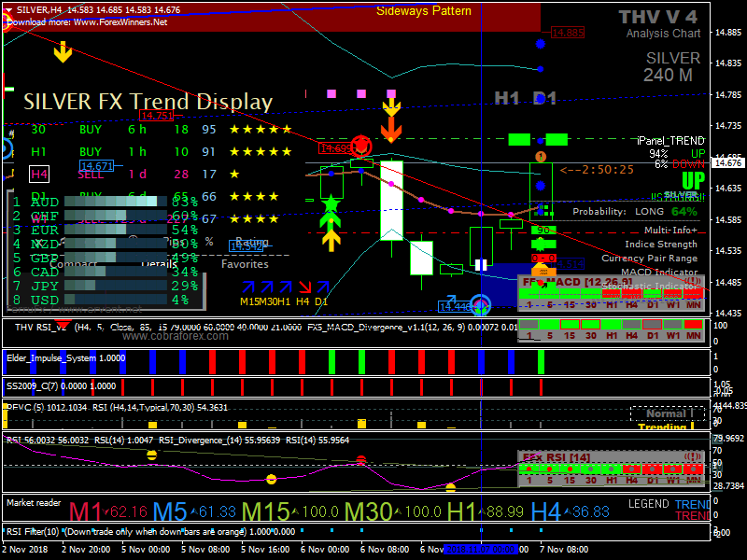Click the Normal status box

tap(668, 413)
